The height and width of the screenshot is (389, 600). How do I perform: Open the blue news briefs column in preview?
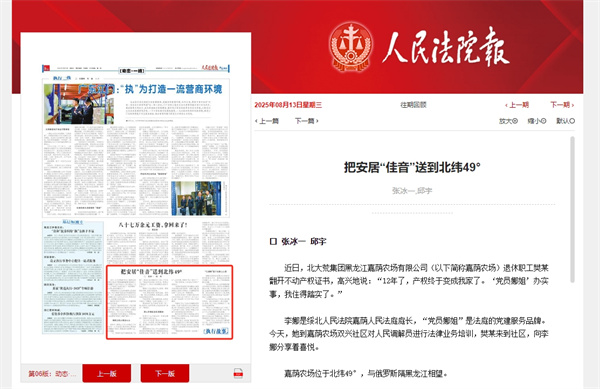(73, 277)
